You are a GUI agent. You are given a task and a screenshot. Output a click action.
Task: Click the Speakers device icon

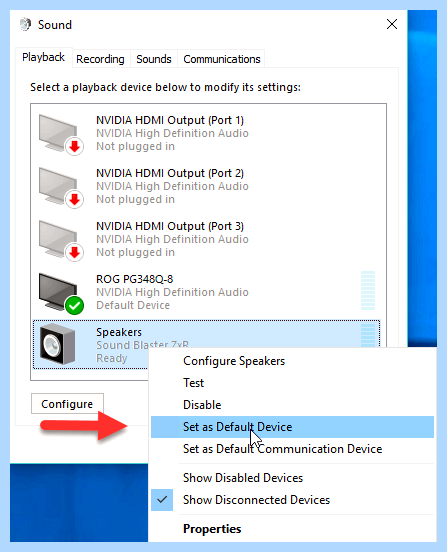tap(57, 344)
